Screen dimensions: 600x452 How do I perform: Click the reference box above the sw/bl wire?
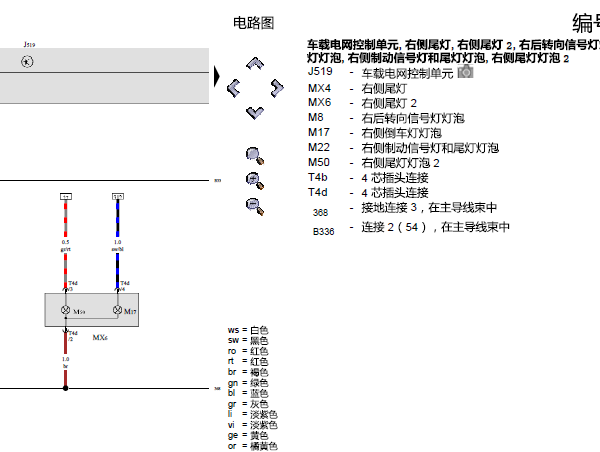[x=118, y=196]
